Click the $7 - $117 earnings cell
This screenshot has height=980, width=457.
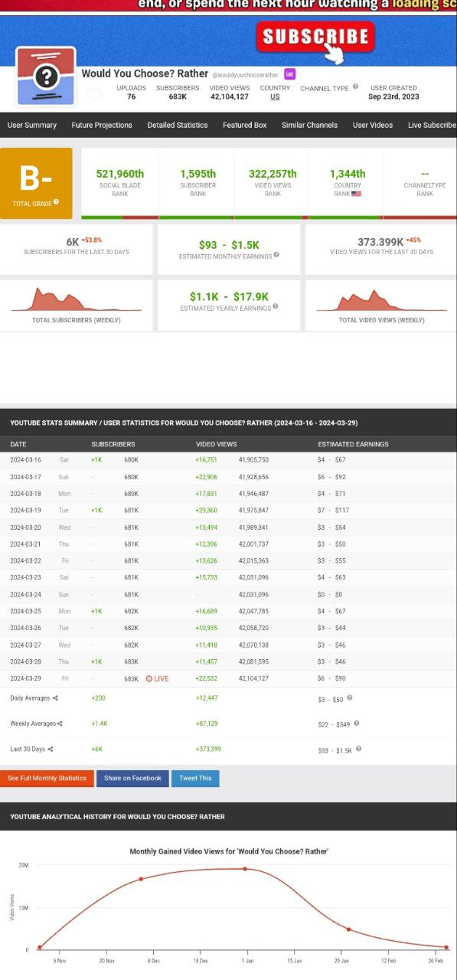click(332, 511)
